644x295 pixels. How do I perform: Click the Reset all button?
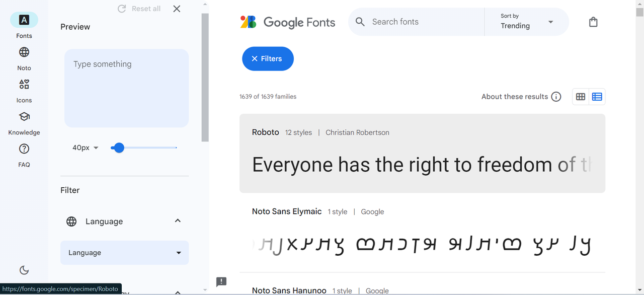pos(139,9)
